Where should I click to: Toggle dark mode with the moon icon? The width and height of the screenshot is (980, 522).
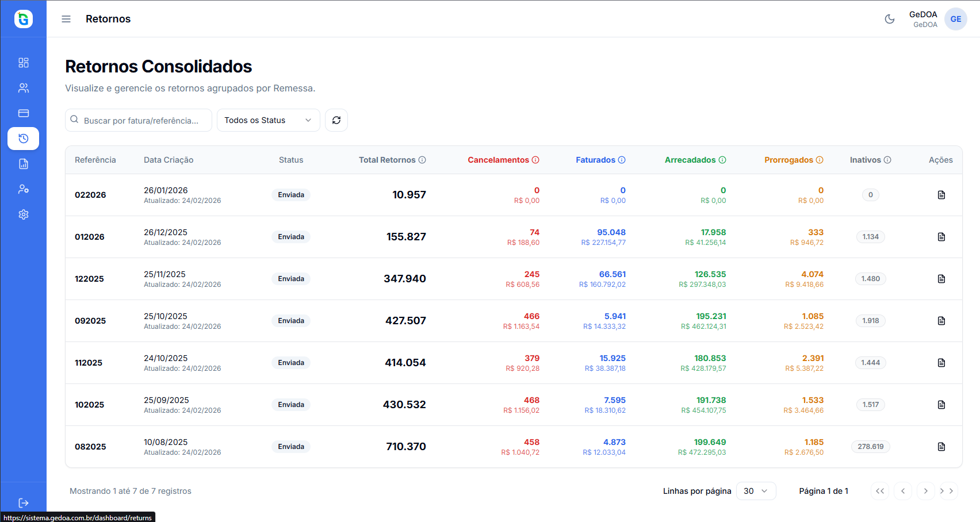pyautogui.click(x=889, y=19)
